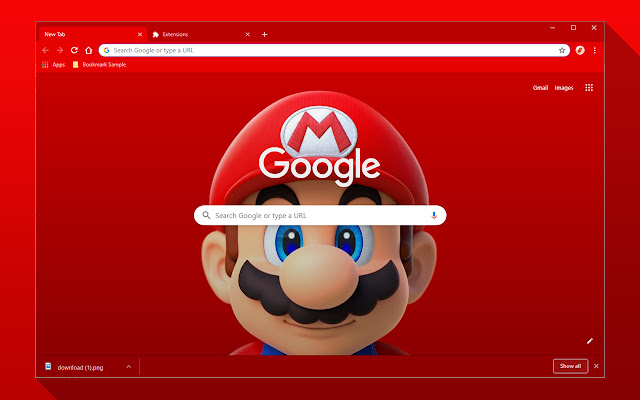Reload the page
Viewport: 640px width, 400px height.
point(74,50)
